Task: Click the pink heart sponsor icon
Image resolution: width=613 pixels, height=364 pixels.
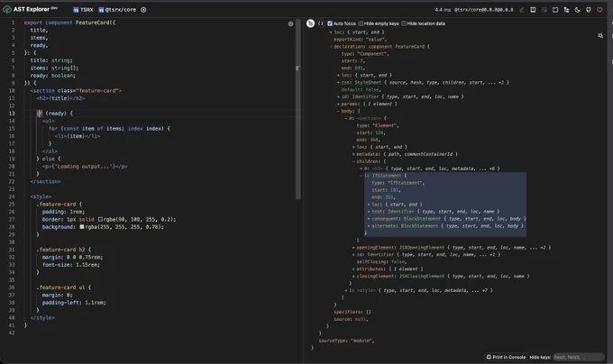Action: tap(599, 10)
